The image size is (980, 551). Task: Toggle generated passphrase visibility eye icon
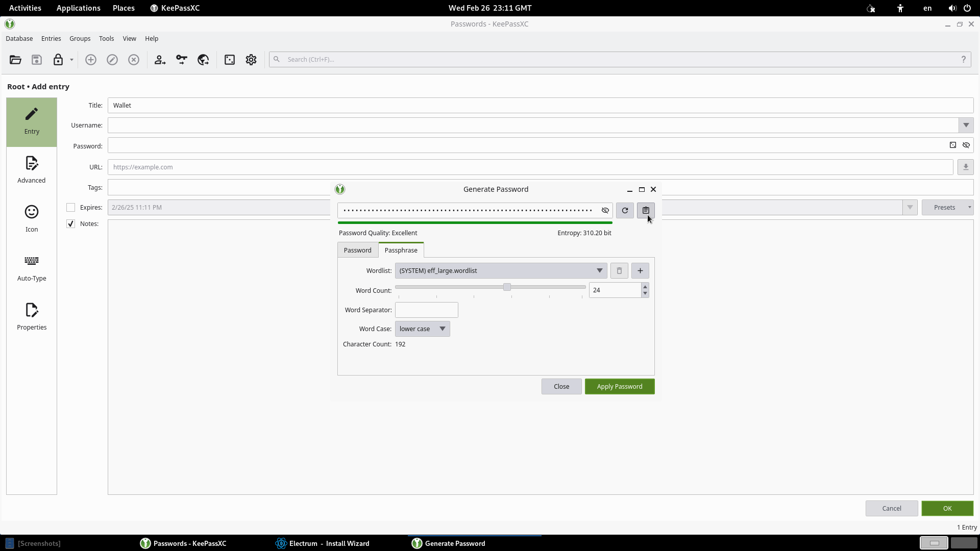[605, 210]
